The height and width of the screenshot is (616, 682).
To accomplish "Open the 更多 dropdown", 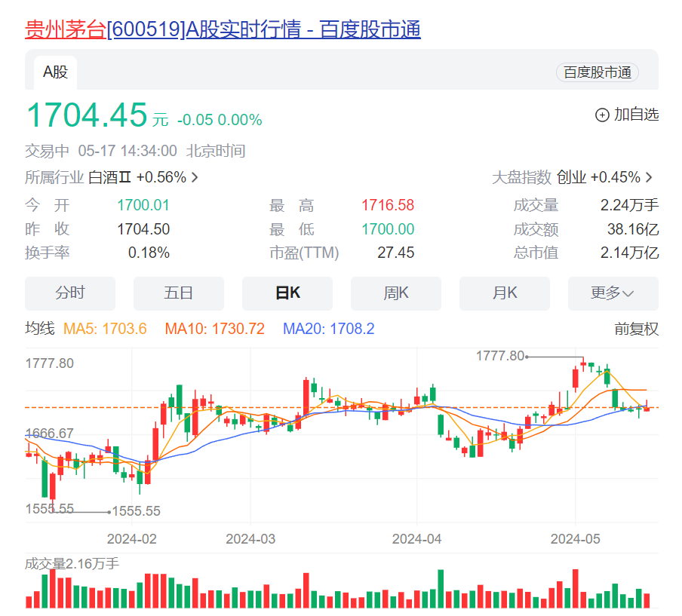I will coord(613,293).
